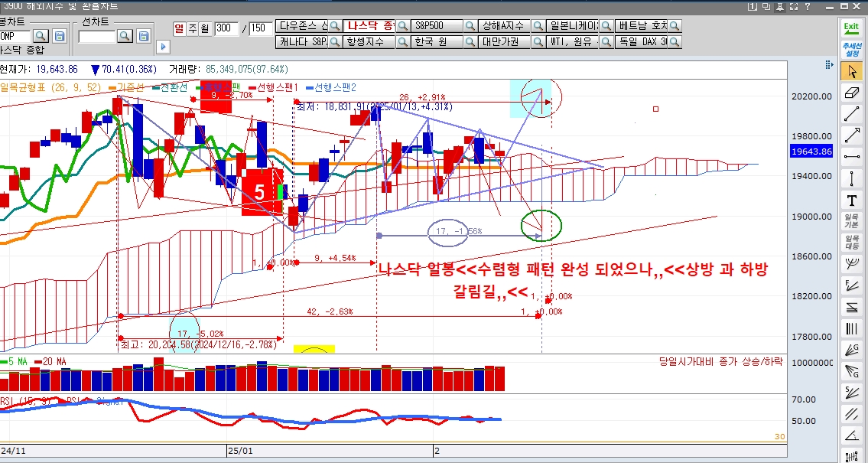Viewport: 868px width, 463px height.
Task: Open 추세선 설정 trendline settings
Action: pyautogui.click(x=851, y=49)
